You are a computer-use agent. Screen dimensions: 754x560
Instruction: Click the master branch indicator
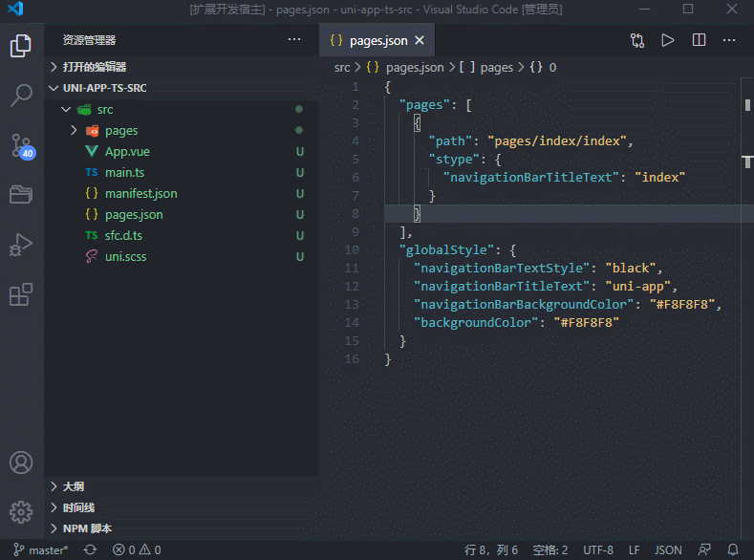pos(41,549)
